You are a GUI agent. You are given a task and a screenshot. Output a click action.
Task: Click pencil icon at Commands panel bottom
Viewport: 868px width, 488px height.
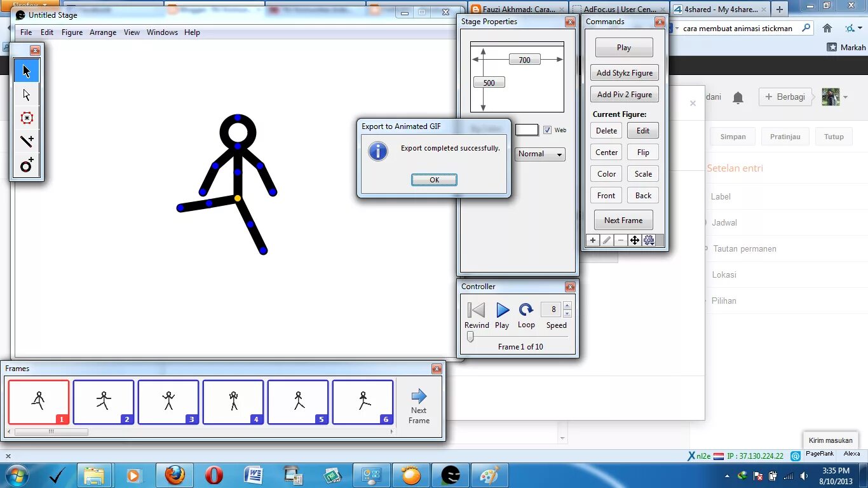[x=607, y=240]
